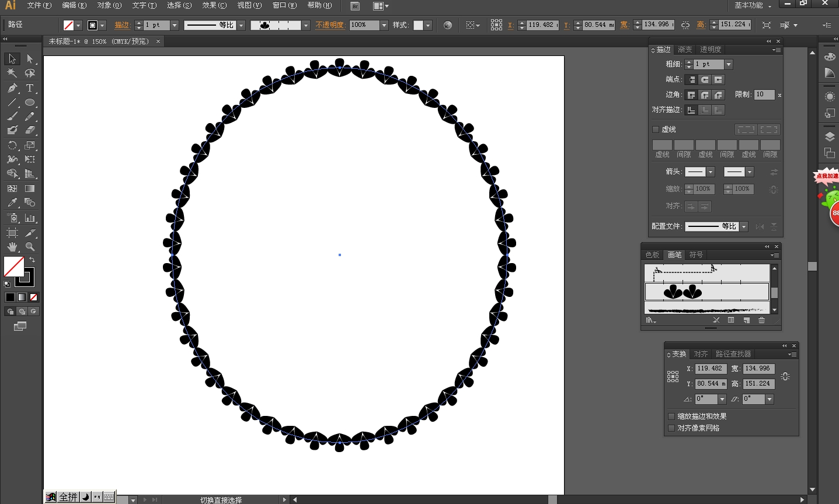Image resolution: width=839 pixels, height=504 pixels.
Task: Select the flower petal brush thumbnail
Action: pyautogui.click(x=707, y=292)
